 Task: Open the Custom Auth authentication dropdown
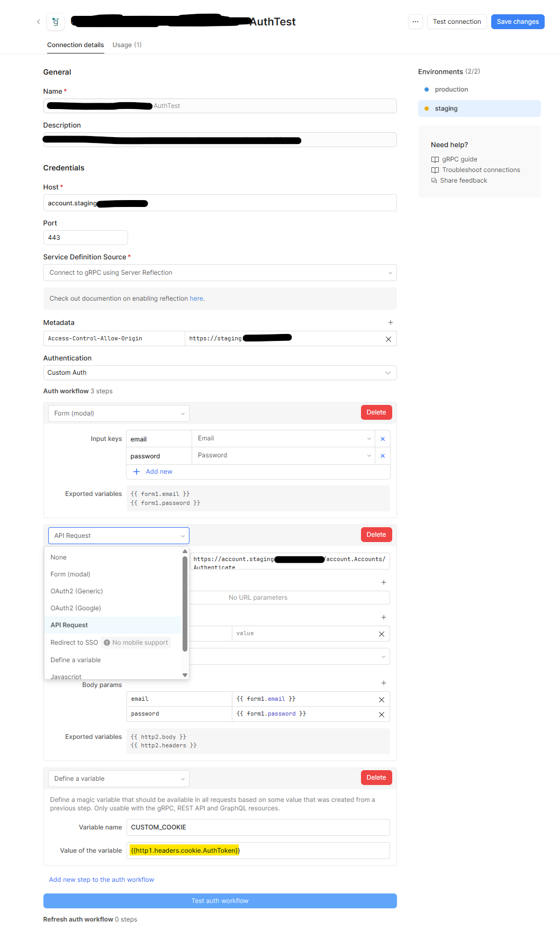[220, 373]
